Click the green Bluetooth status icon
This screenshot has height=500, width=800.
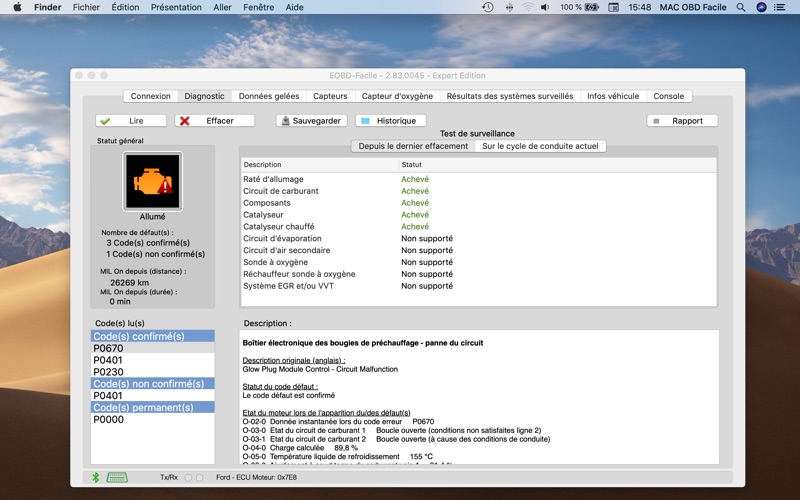[x=95, y=478]
